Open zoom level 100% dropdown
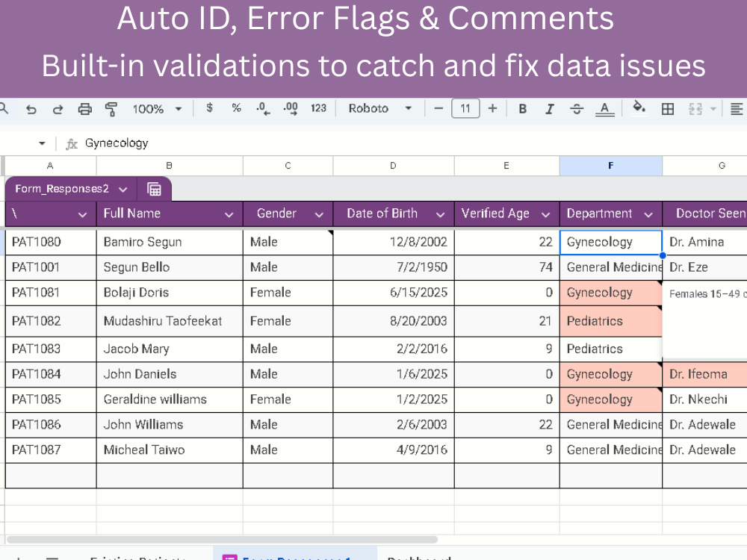 point(157,109)
